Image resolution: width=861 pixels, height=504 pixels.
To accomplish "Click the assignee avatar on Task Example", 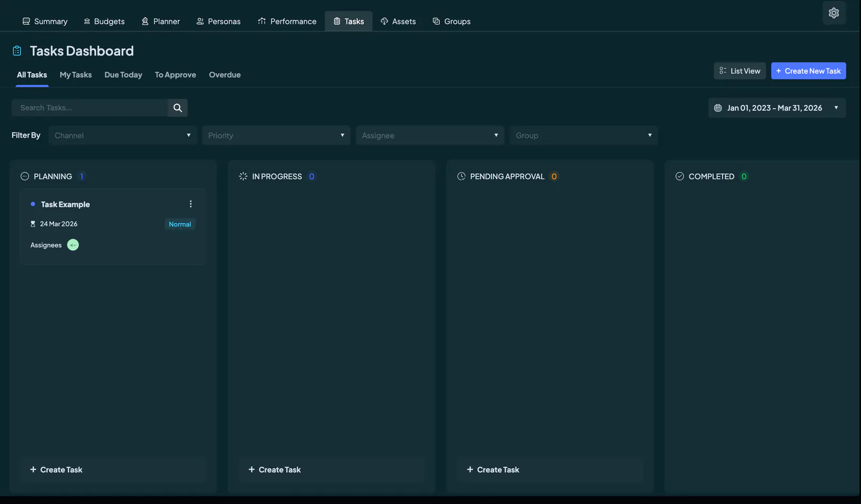I will pos(73,245).
